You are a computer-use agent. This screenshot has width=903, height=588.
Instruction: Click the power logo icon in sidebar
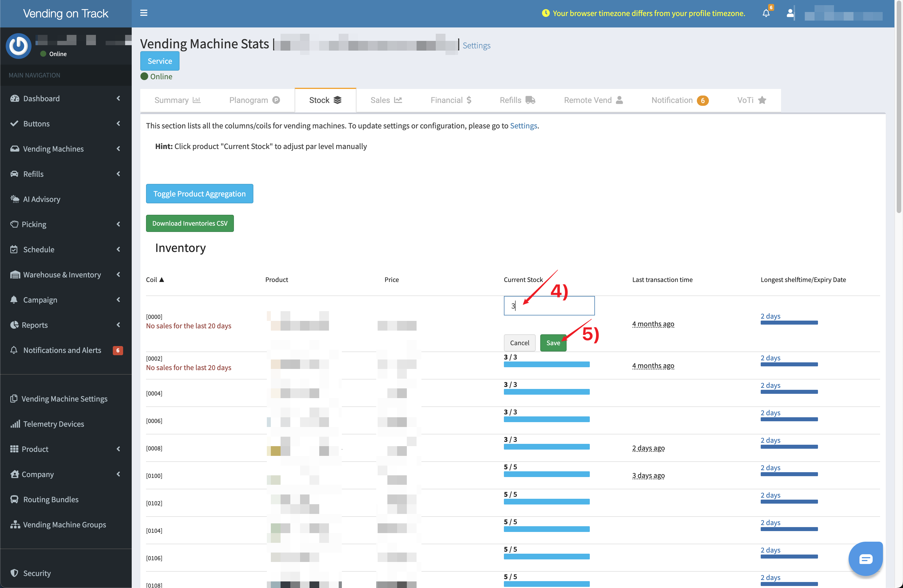pos(18,46)
